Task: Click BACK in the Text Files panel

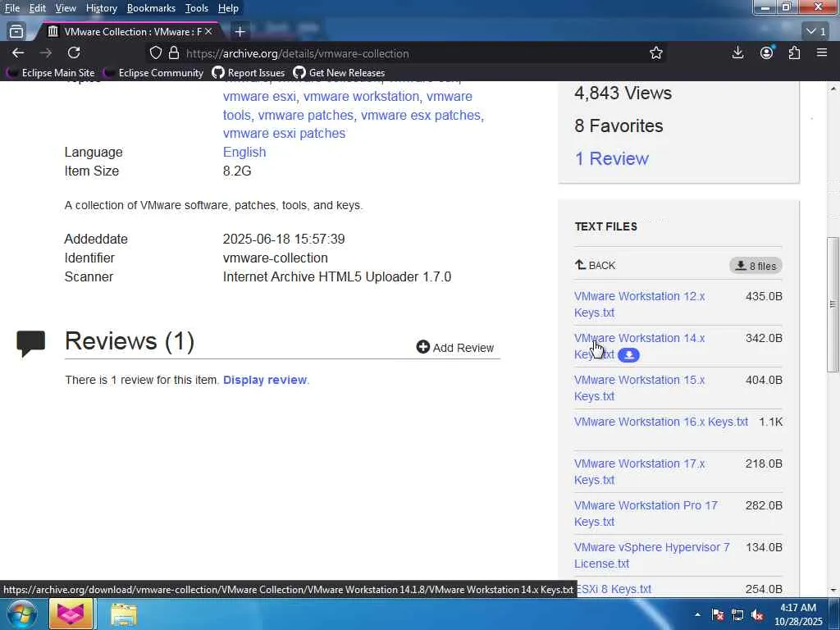Action: point(596,265)
